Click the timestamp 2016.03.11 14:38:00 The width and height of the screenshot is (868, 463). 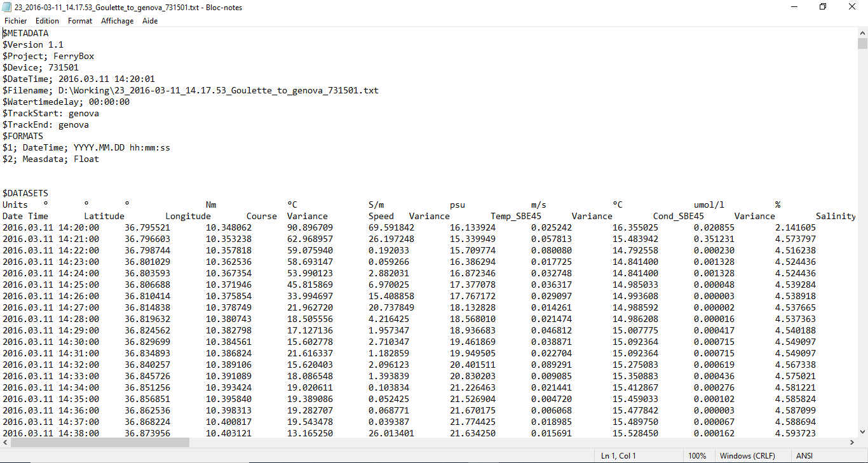(x=51, y=433)
